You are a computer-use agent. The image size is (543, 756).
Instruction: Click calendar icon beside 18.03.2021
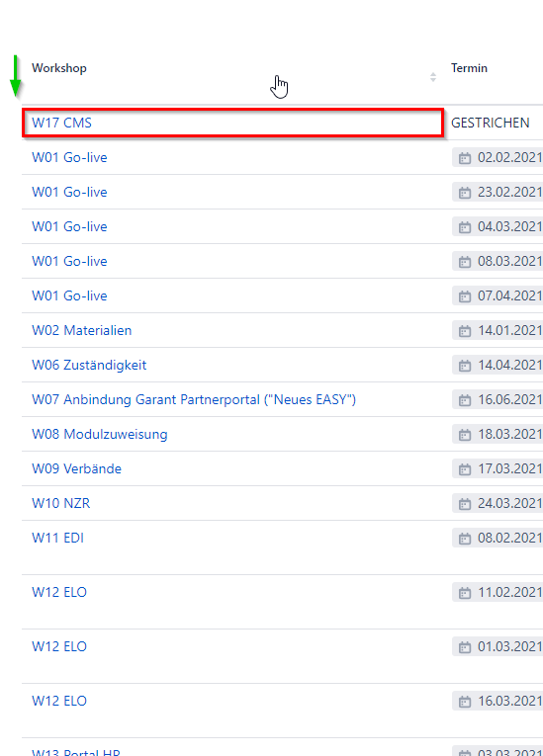click(x=465, y=435)
